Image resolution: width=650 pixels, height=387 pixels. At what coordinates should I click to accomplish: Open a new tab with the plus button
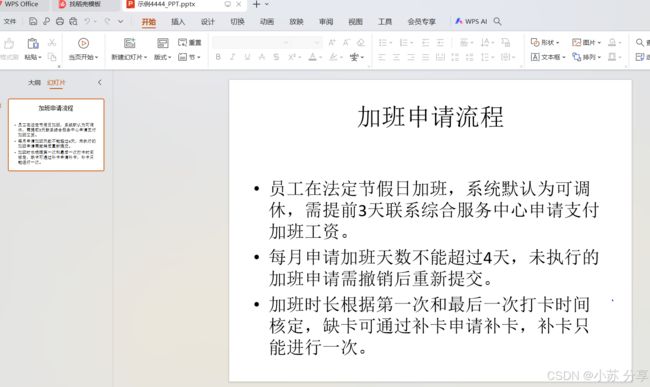[257, 4]
